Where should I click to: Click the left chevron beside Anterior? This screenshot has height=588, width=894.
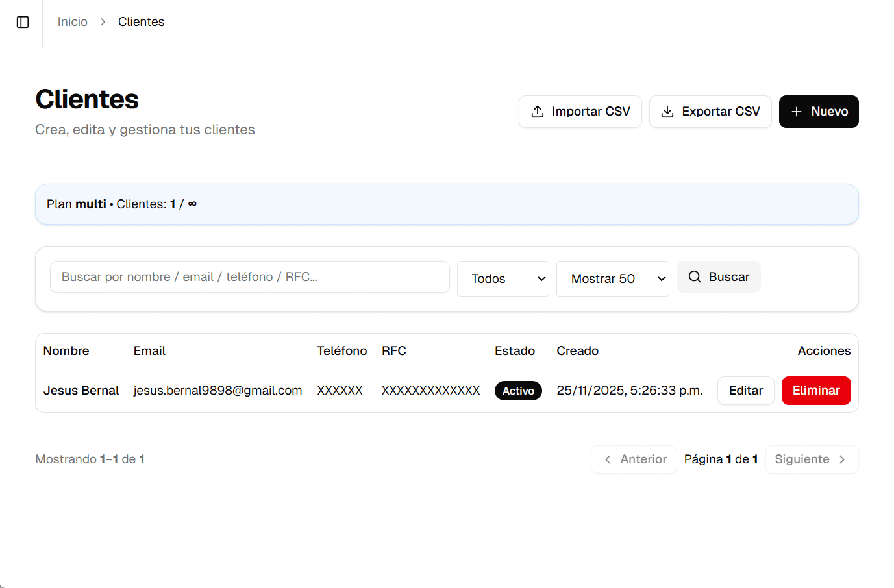(608, 459)
